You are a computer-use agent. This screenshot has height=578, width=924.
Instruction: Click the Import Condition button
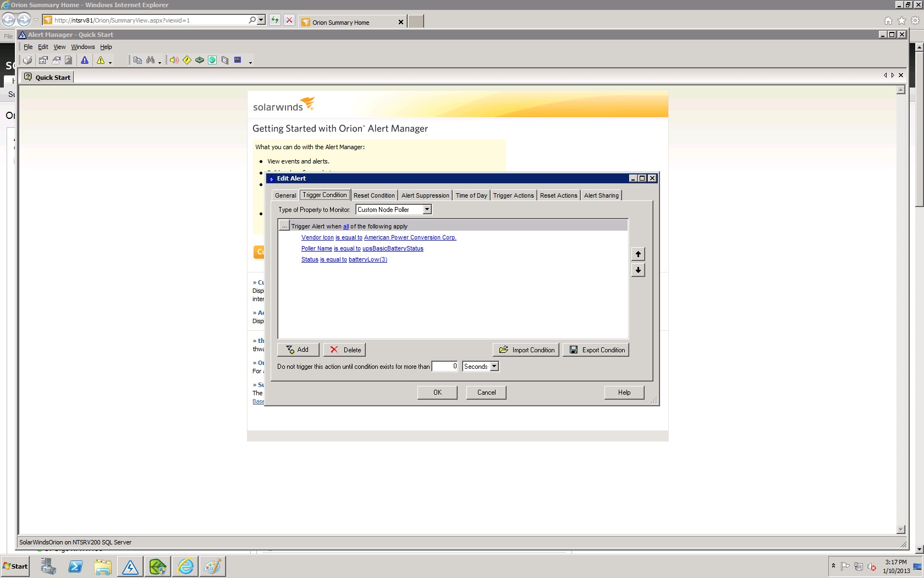526,350
